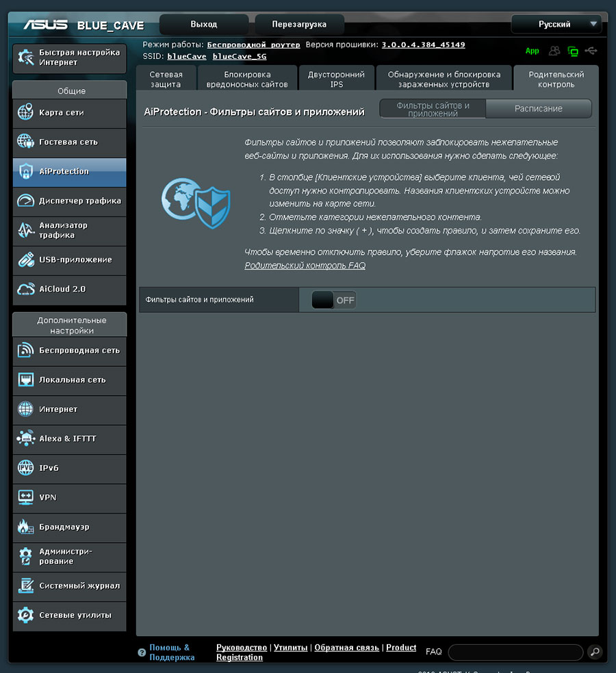Open the Системный журнал notepad icon
The width and height of the screenshot is (616, 673).
(26, 586)
